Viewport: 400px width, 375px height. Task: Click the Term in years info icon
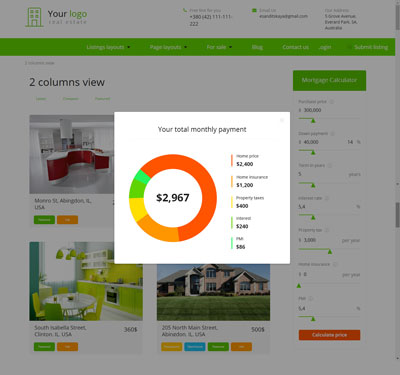click(330, 165)
